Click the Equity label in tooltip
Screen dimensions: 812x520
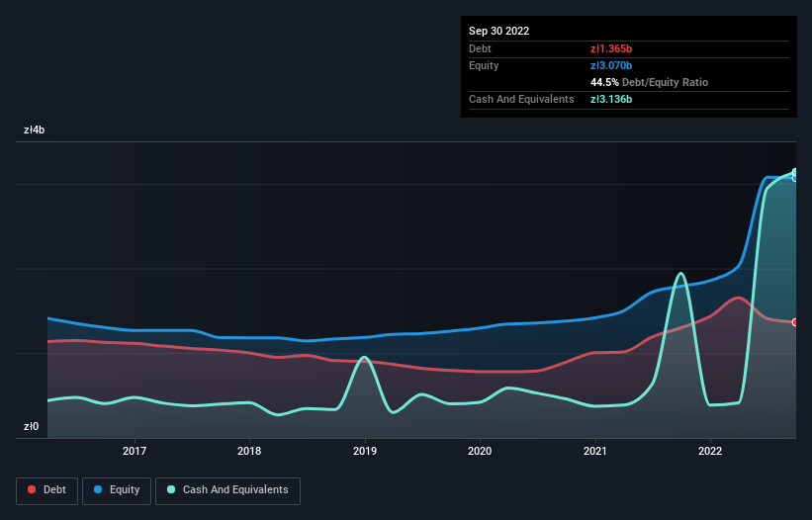484,65
